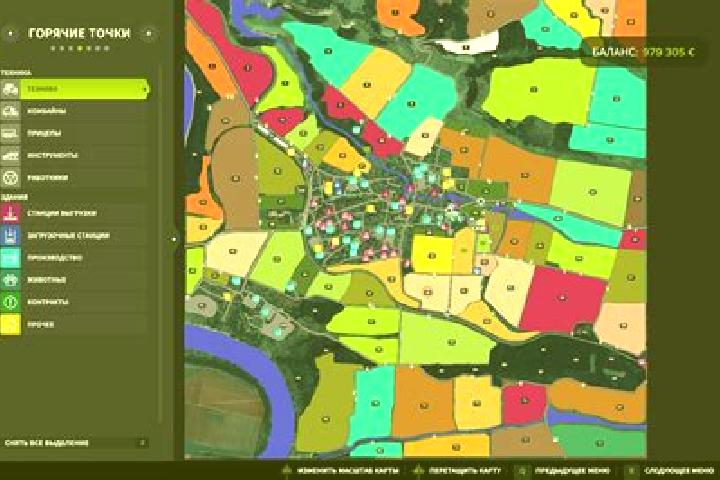Screen dimensions: 720x480
Task: Toggle the blue Загрузочные станции filter
Action: pos(10,235)
